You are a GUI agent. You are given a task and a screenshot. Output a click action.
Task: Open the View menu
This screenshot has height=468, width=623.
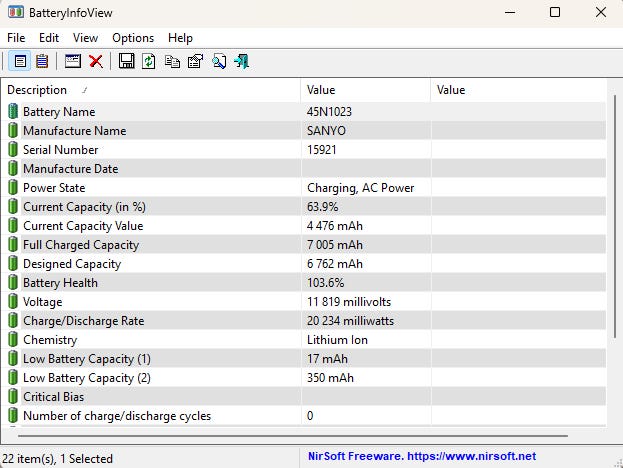click(x=85, y=38)
